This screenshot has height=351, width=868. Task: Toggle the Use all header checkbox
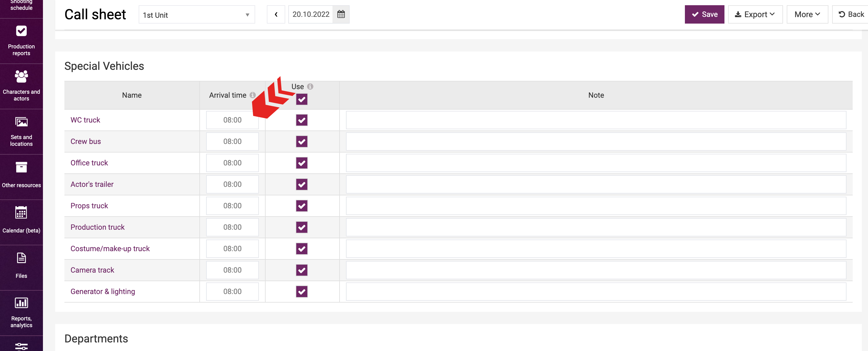tap(301, 99)
